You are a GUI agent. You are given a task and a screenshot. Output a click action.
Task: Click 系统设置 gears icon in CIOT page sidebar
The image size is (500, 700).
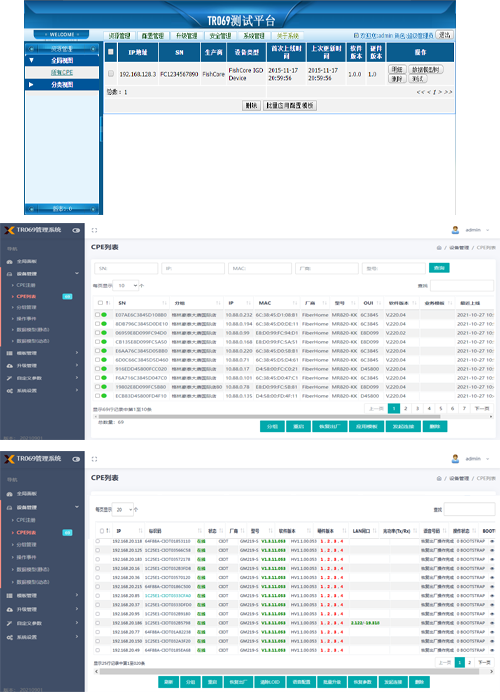[x=9, y=638]
